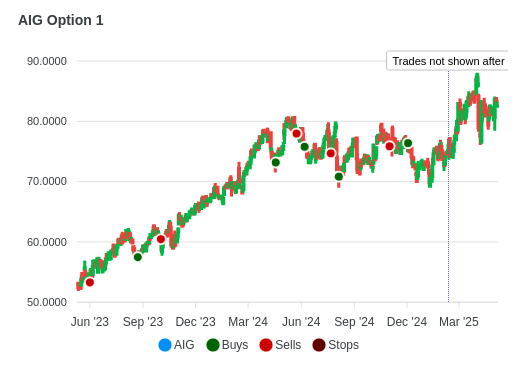Click the sell marker just before Jun '24

(296, 134)
